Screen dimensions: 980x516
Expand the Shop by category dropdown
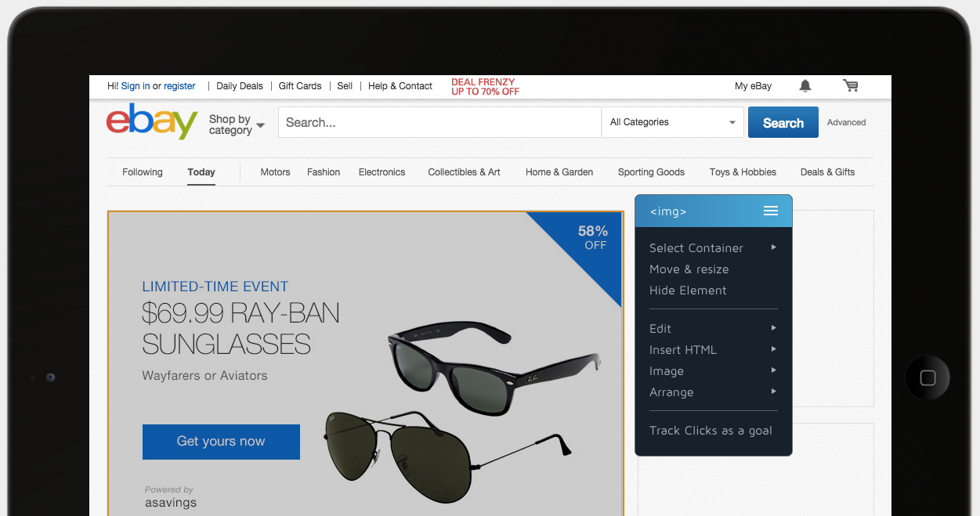237,124
